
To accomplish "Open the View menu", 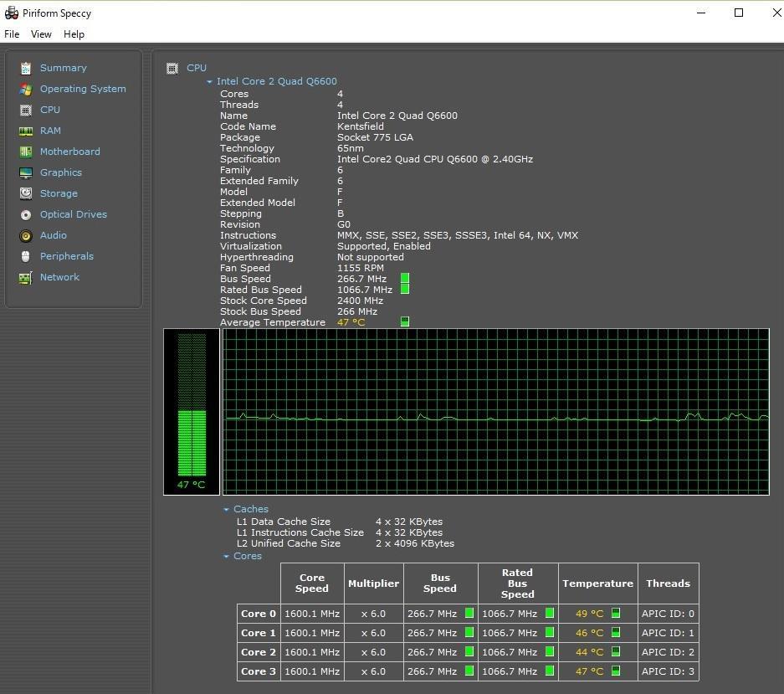I will click(41, 34).
